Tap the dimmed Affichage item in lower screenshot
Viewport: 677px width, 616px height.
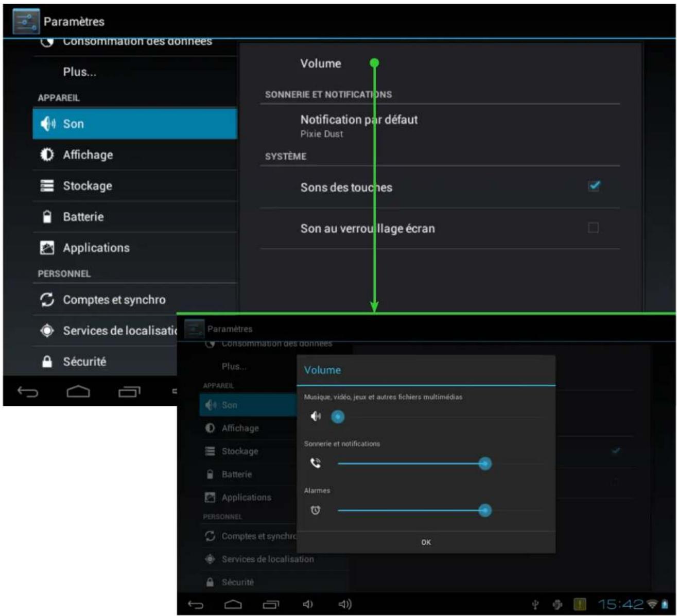[x=249, y=428]
